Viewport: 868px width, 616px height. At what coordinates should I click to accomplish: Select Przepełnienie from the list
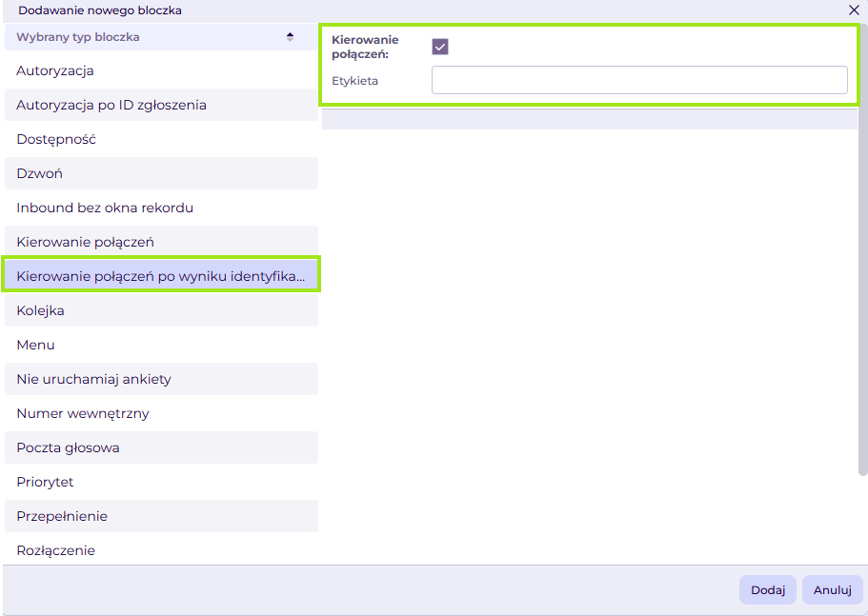(x=161, y=516)
